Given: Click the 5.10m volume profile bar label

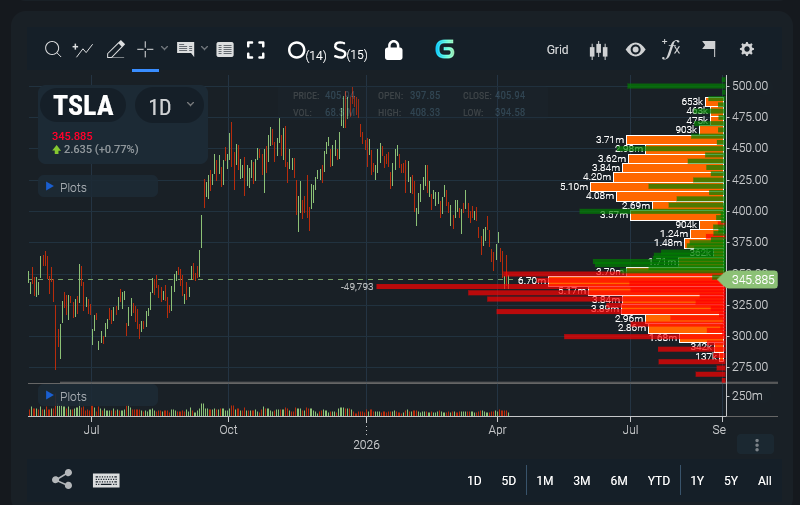Looking at the screenshot, I should [x=574, y=187].
